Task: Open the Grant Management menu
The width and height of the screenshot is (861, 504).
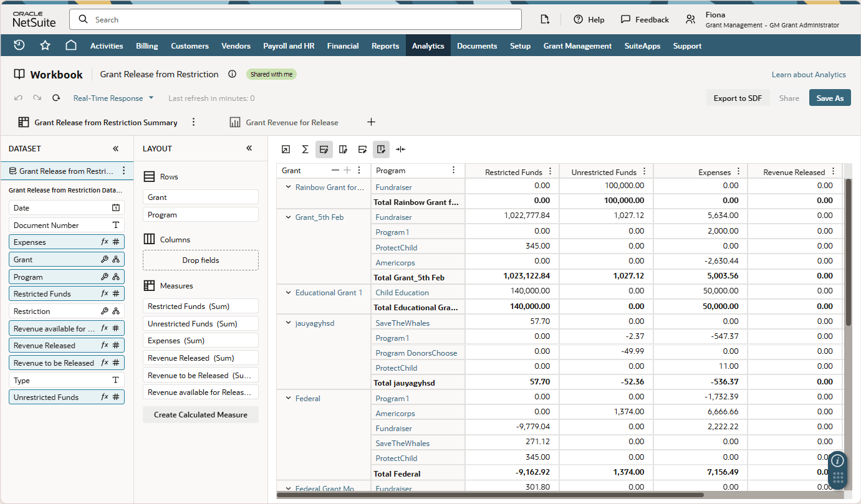Action: [x=577, y=45]
